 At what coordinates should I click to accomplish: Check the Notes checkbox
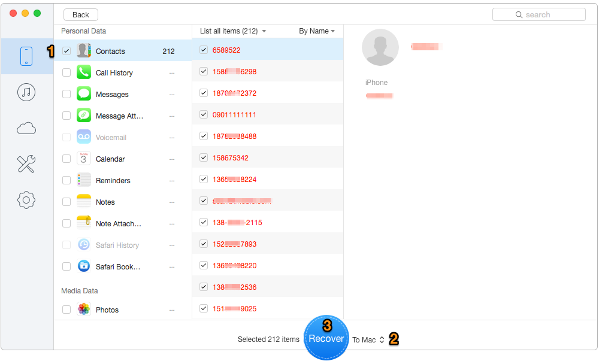coord(66,202)
